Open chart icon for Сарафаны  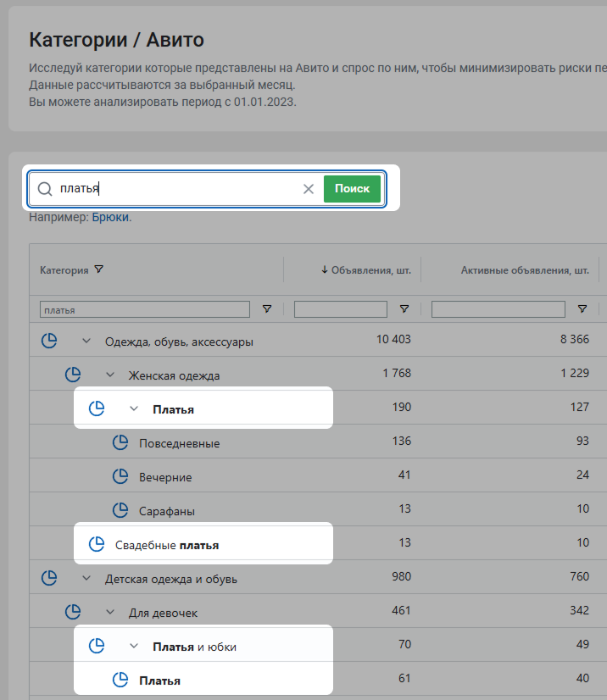click(x=120, y=510)
